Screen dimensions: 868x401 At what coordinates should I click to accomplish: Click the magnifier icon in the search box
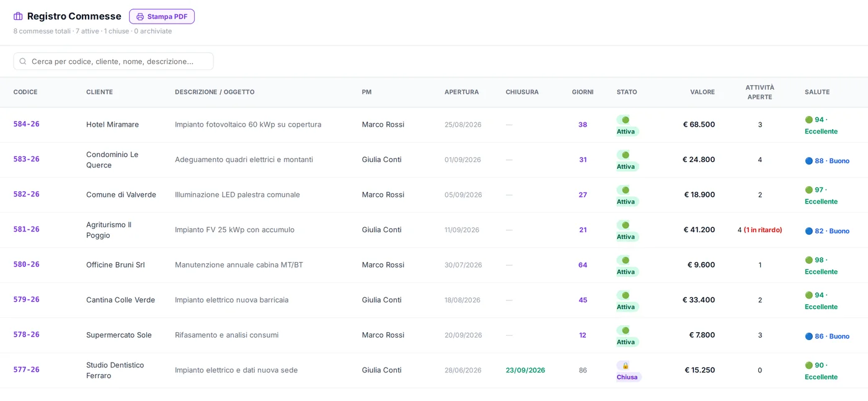23,61
